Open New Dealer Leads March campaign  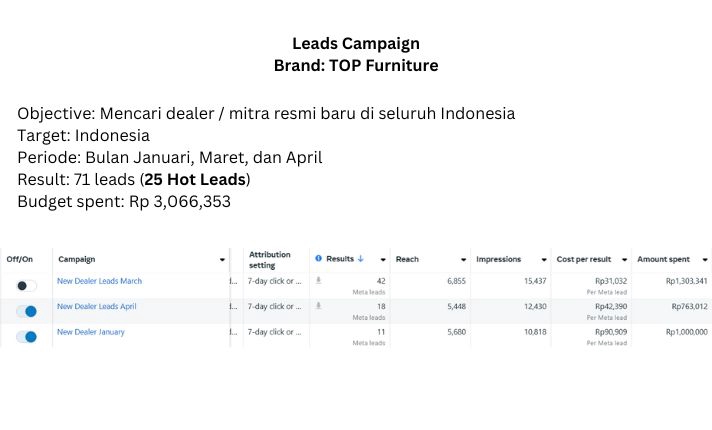[x=99, y=281]
